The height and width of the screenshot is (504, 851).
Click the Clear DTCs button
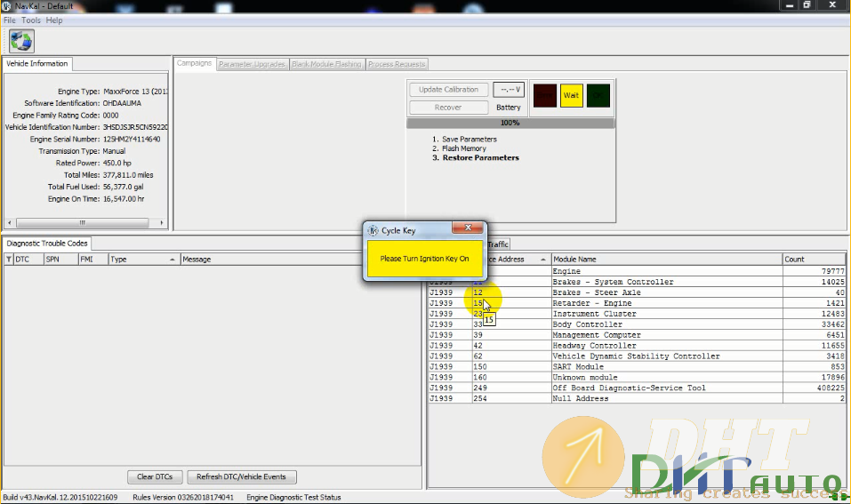[155, 476]
